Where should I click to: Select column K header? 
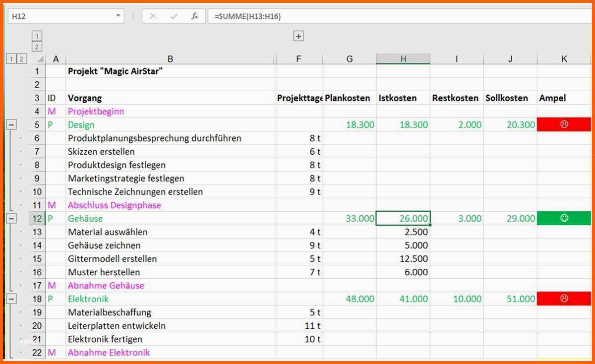pos(564,59)
